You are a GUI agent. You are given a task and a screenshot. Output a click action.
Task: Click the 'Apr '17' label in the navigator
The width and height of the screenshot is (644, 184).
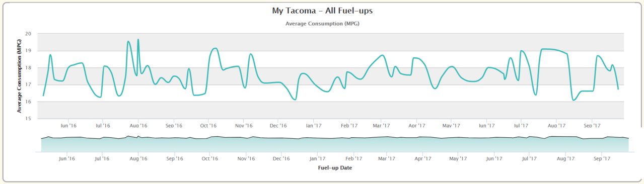pos(423,158)
